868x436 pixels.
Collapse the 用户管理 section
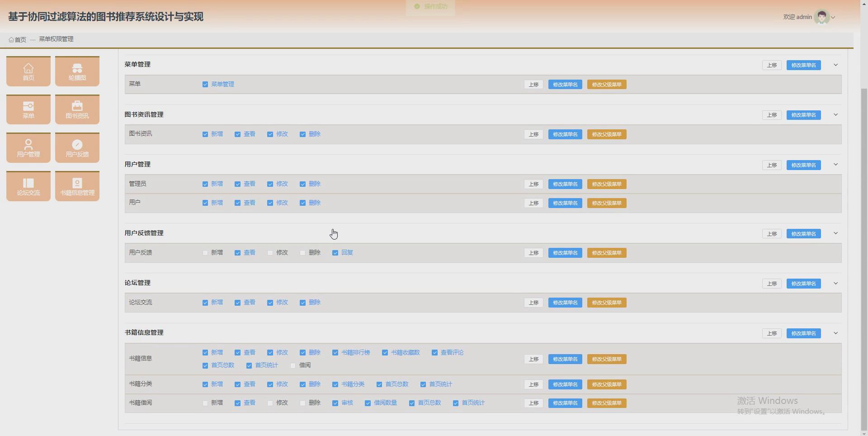(x=835, y=164)
